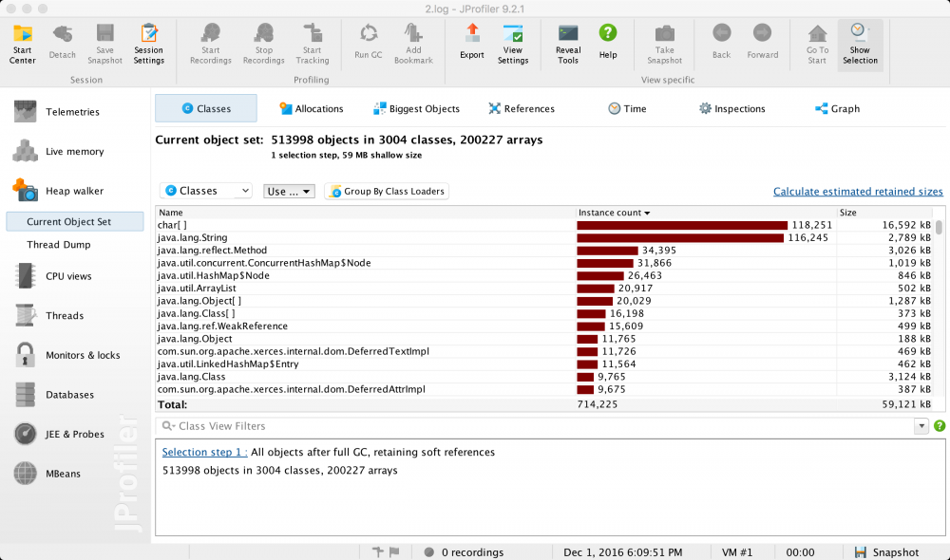
Task: Sort by Instance count column header
Action: click(706, 213)
